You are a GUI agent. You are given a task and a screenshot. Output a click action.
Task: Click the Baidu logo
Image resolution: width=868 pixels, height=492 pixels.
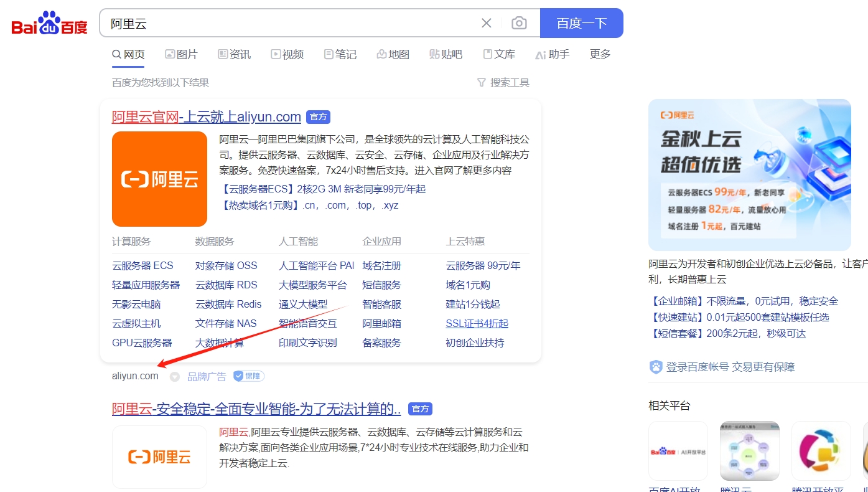50,24
